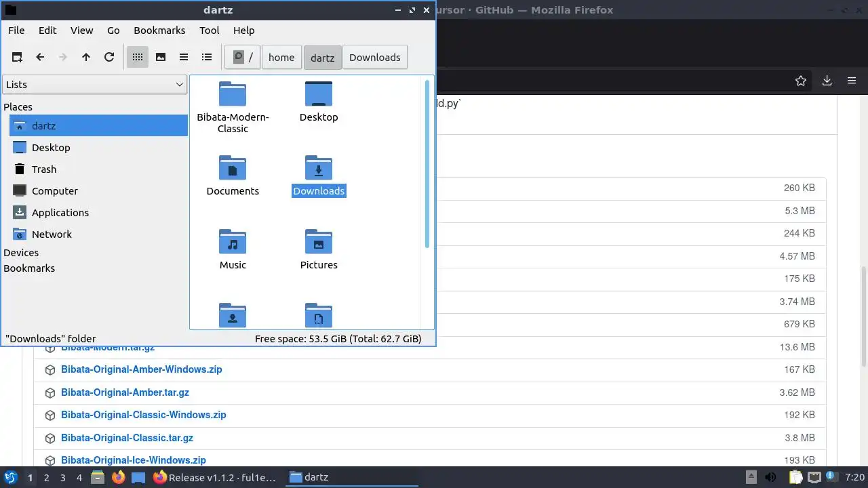This screenshot has width=868, height=488.
Task: Switch to icon view mode
Action: (138, 57)
